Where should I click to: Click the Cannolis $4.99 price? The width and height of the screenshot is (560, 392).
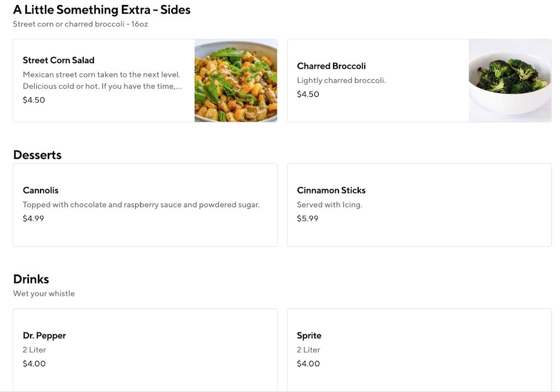pos(33,219)
